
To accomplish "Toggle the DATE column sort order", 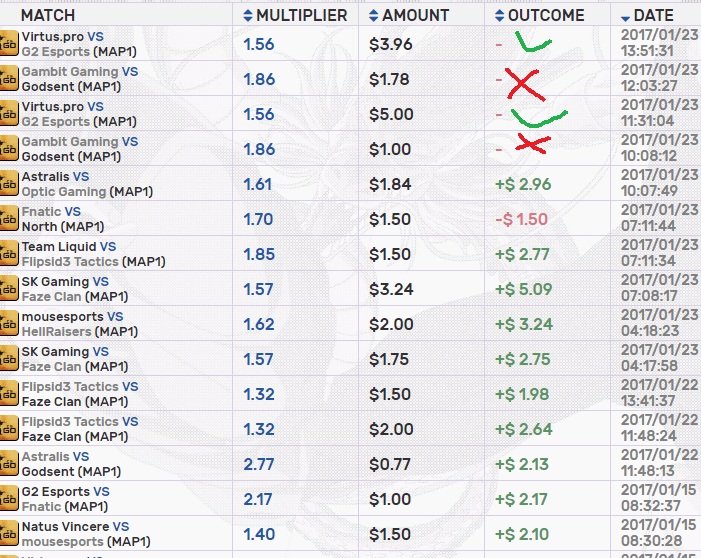I will [647, 15].
